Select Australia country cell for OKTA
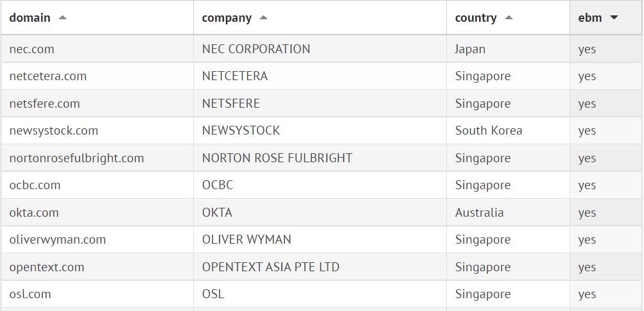Screen dimensions: 644x311 479,213
